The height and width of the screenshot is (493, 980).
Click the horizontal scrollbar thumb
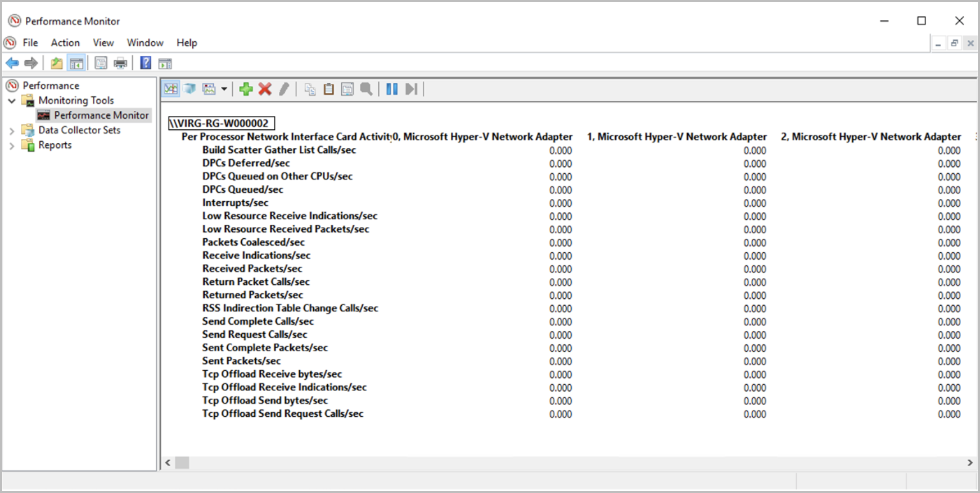coord(182,462)
